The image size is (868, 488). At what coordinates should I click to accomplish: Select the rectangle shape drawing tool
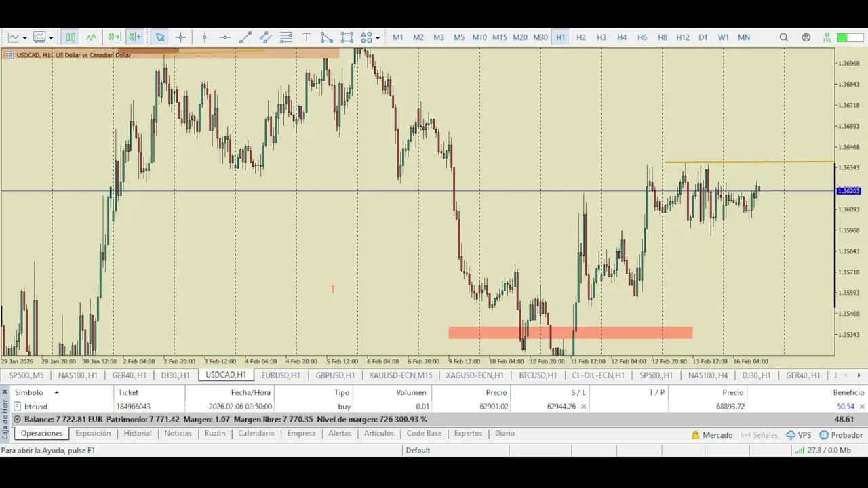coord(347,37)
